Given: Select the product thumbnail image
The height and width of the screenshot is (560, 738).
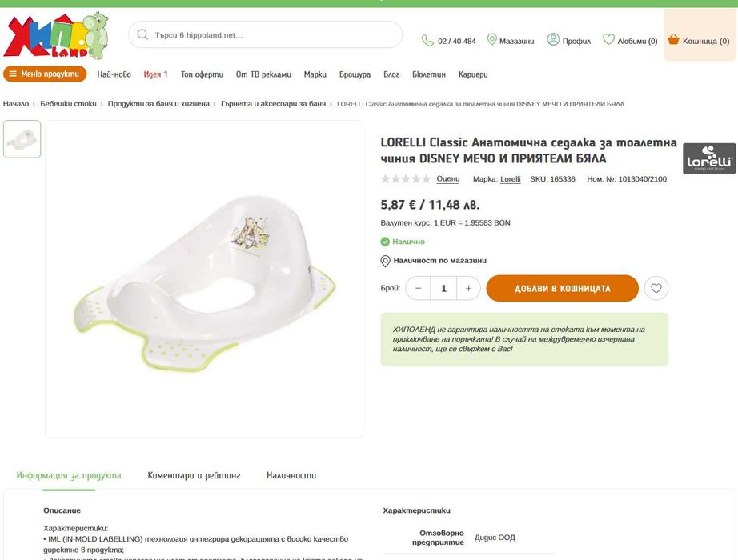Looking at the screenshot, I should tap(22, 139).
